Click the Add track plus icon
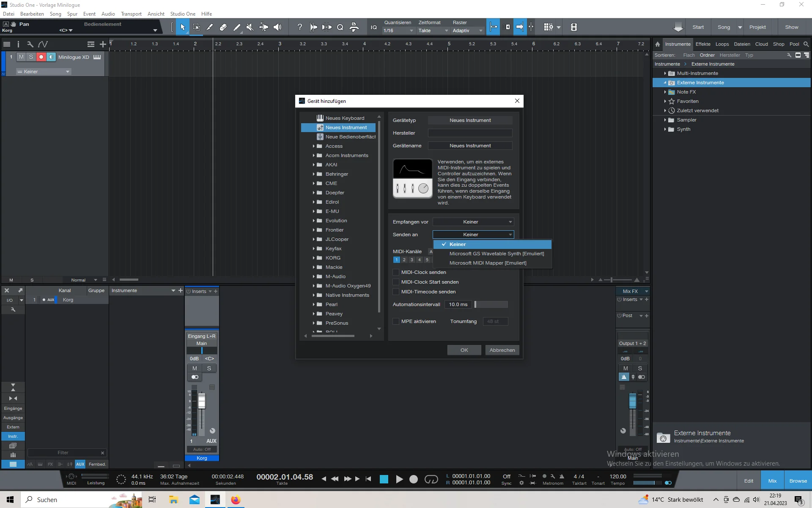Image resolution: width=812 pixels, height=508 pixels. coord(103,44)
